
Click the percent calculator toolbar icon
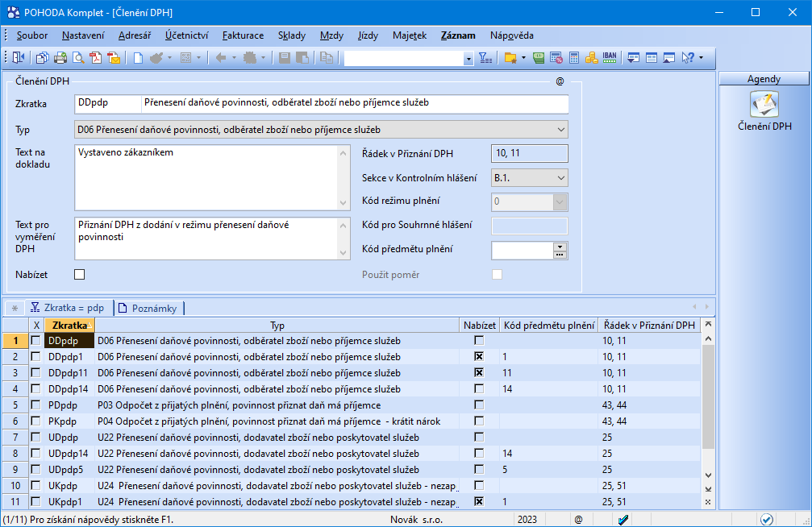click(x=556, y=57)
